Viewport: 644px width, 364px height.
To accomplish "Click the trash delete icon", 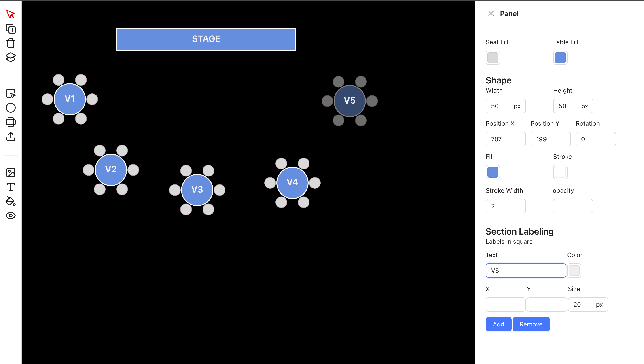I will [11, 43].
